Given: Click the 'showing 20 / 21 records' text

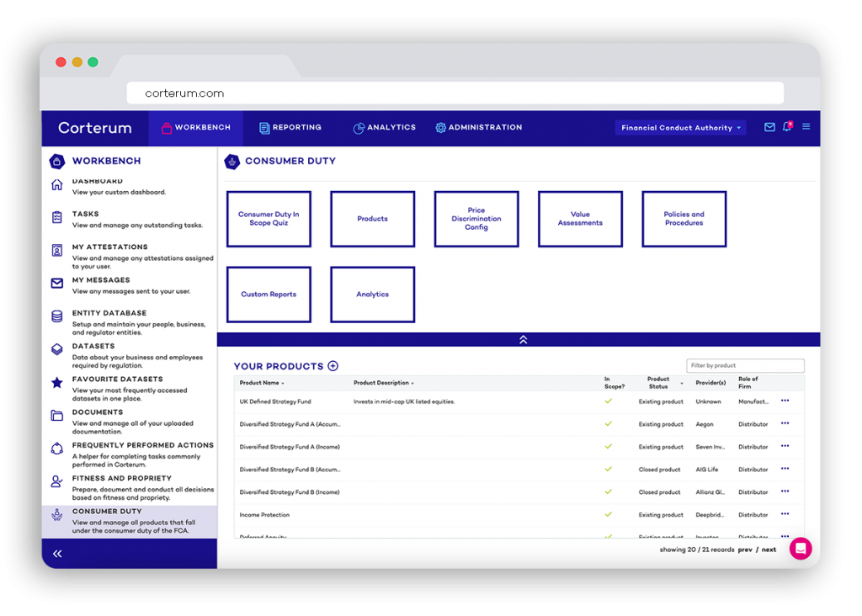Looking at the screenshot, I should [697, 550].
